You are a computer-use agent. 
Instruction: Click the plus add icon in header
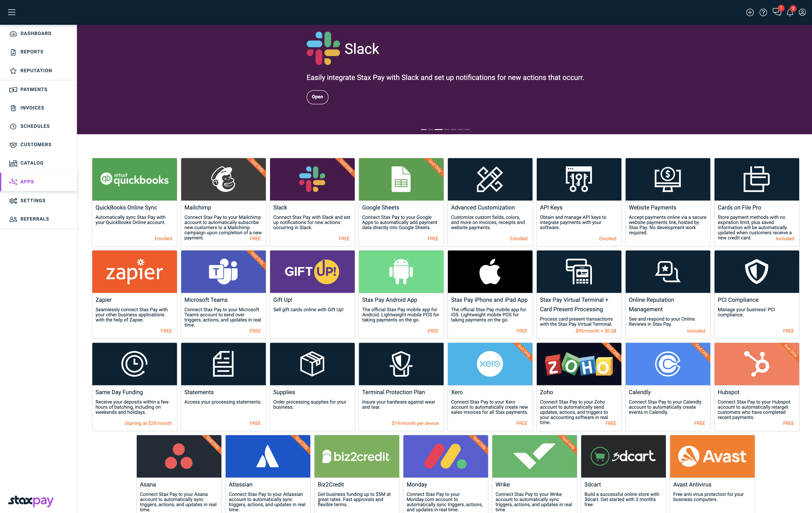[x=750, y=12]
